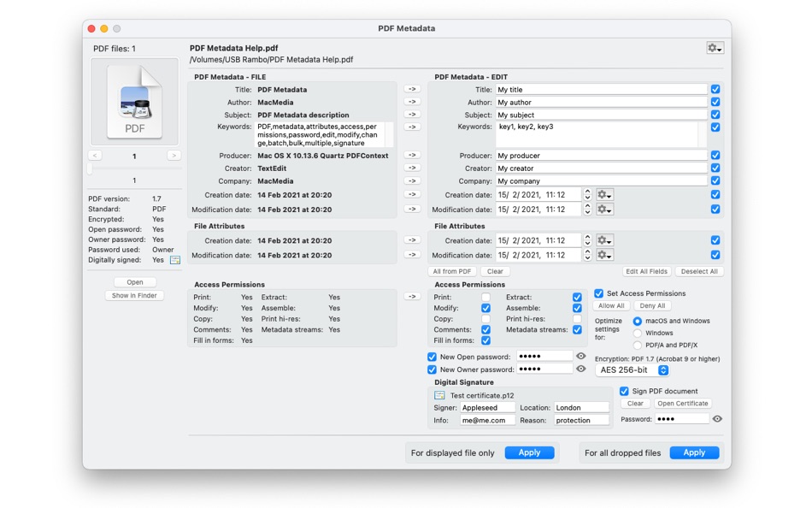This screenshot has width=812, height=508.
Task: Open gear options for File Attributes modification date
Action: click(x=603, y=255)
